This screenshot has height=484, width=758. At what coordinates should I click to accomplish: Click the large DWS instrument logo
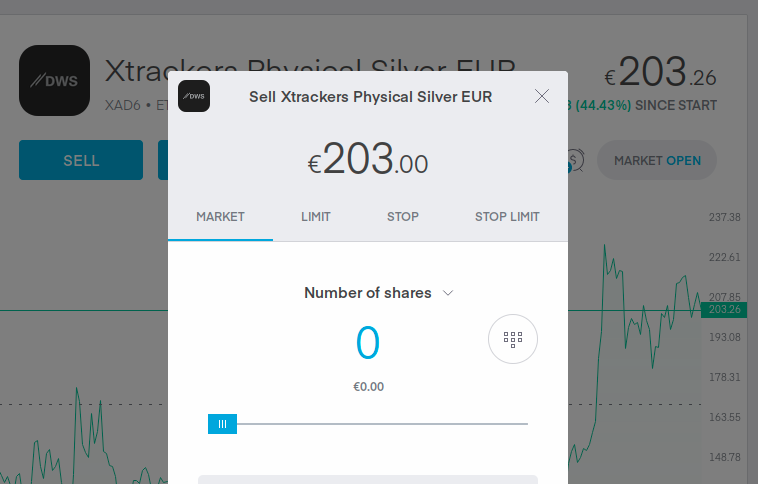(55, 80)
